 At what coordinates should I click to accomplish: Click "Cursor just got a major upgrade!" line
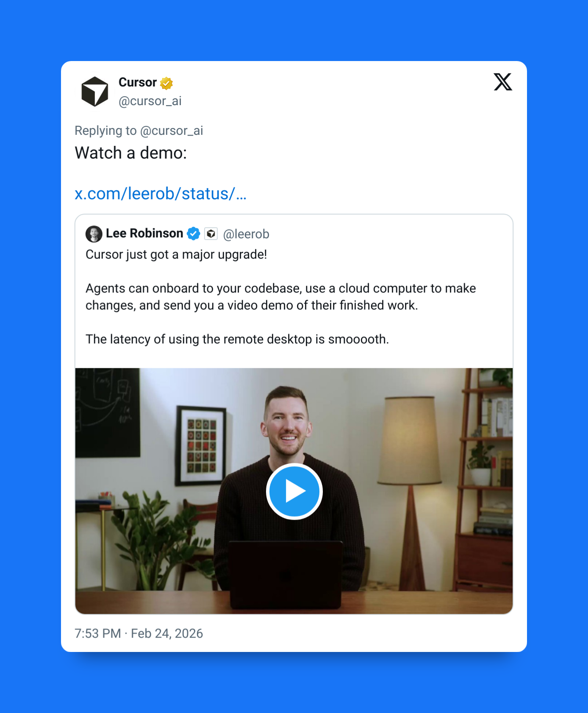click(x=176, y=254)
